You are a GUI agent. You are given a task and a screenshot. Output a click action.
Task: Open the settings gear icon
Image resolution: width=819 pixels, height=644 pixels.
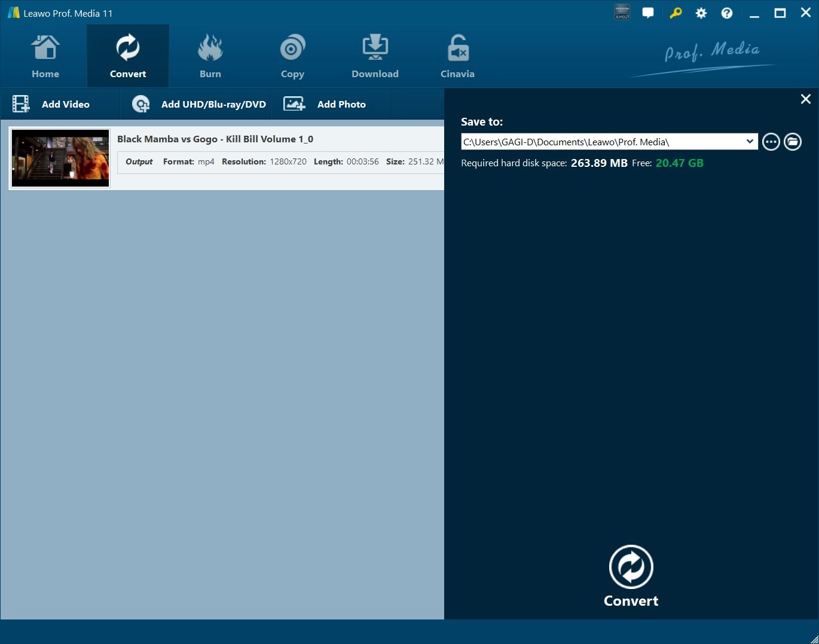pos(701,13)
